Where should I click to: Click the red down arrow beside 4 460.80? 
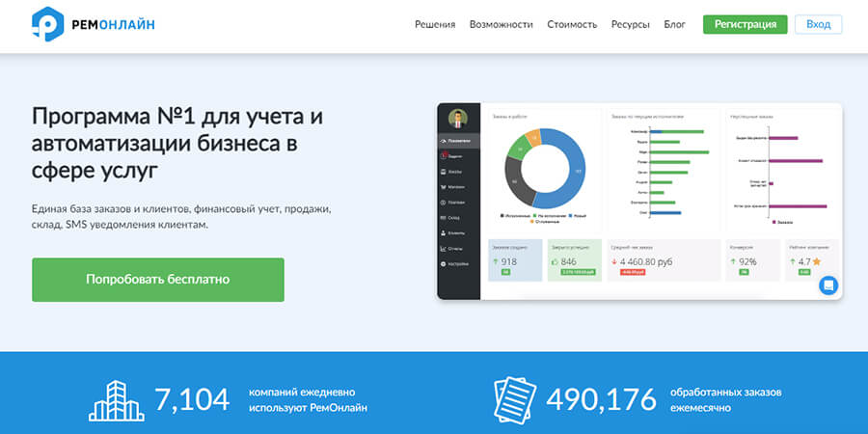(614, 261)
